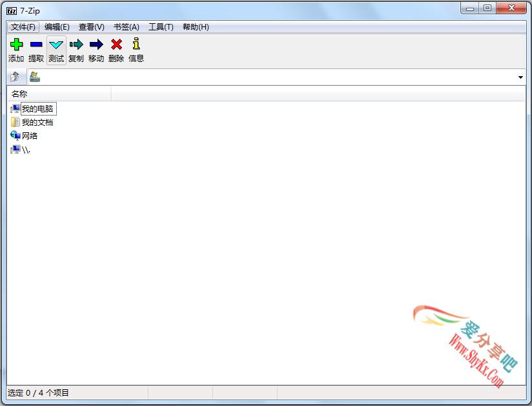Image resolution: width=532 pixels, height=406 pixels.
Task: Click the red Delete (删除) X icon
Action: pyautogui.click(x=116, y=45)
